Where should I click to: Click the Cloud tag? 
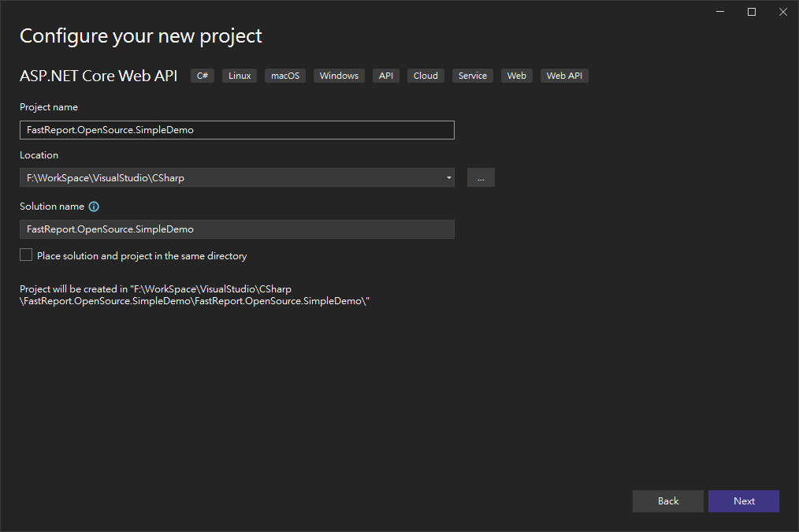coord(426,76)
